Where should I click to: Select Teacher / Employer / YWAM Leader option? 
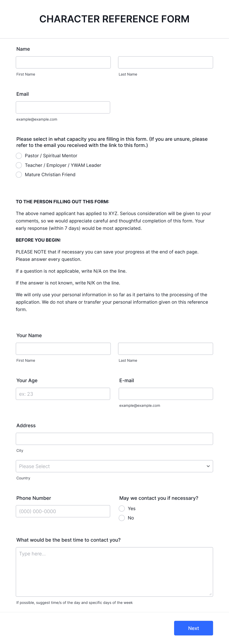[19, 165]
